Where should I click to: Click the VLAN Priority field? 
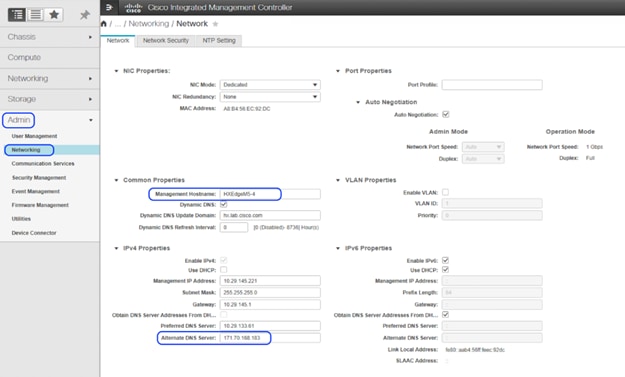492,216
